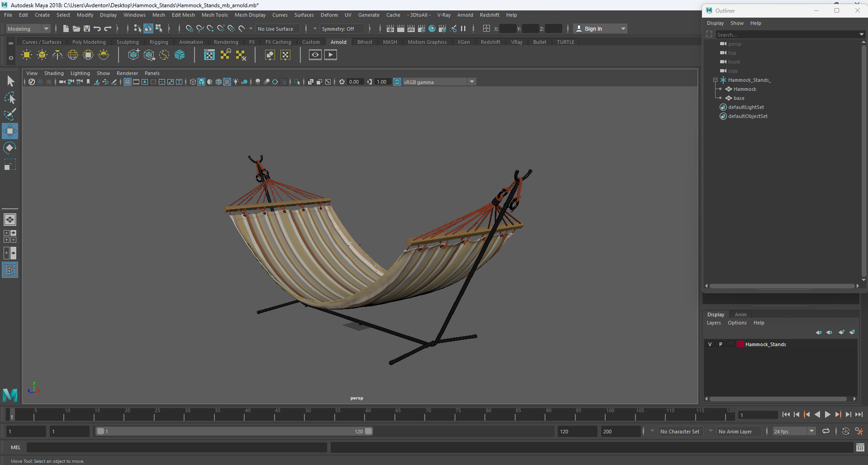Image resolution: width=868 pixels, height=465 pixels.
Task: Open the No Character Set dropdown
Action: pos(652,431)
